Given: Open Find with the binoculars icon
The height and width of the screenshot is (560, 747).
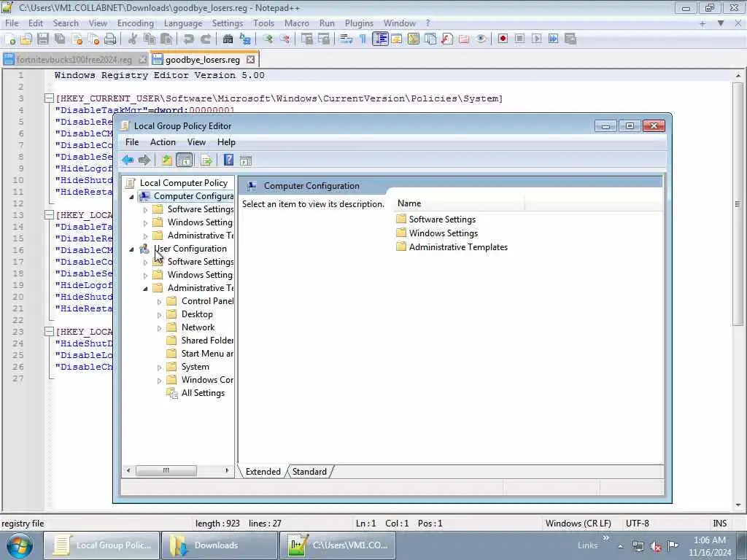Looking at the screenshot, I should [x=228, y=39].
